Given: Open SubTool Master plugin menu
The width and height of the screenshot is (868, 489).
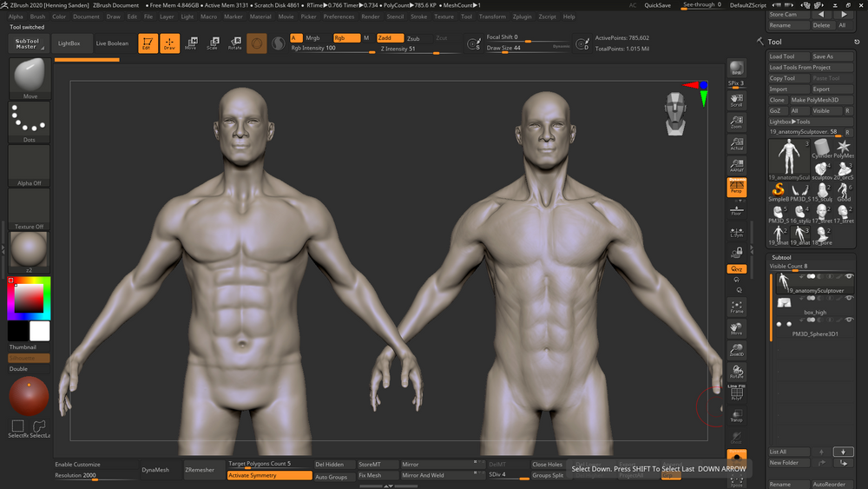Looking at the screenshot, I should [28, 43].
